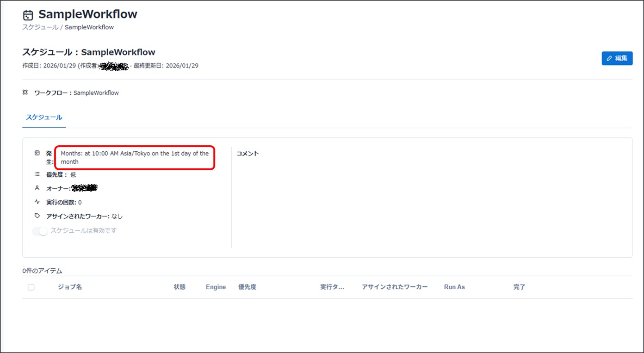Viewport: 644px width, 353px height.
Task: Click the tag icon beside アサインされたワーカー
Action: [37, 216]
